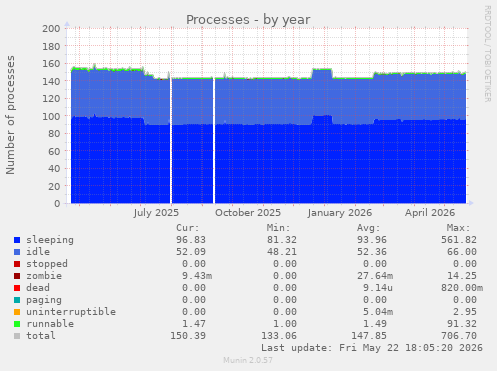This screenshot has height=371, width=497.
Task: Click the dead legend color swatch
Action: coord(17,288)
